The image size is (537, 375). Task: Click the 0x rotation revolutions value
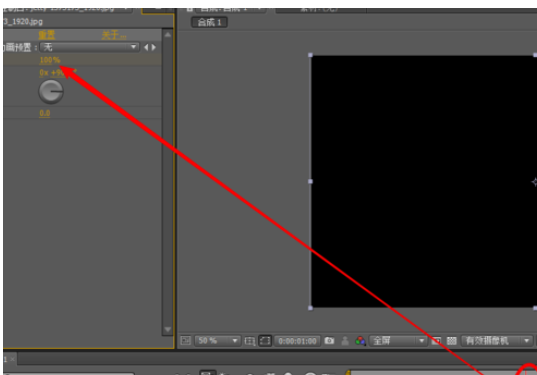(44, 73)
